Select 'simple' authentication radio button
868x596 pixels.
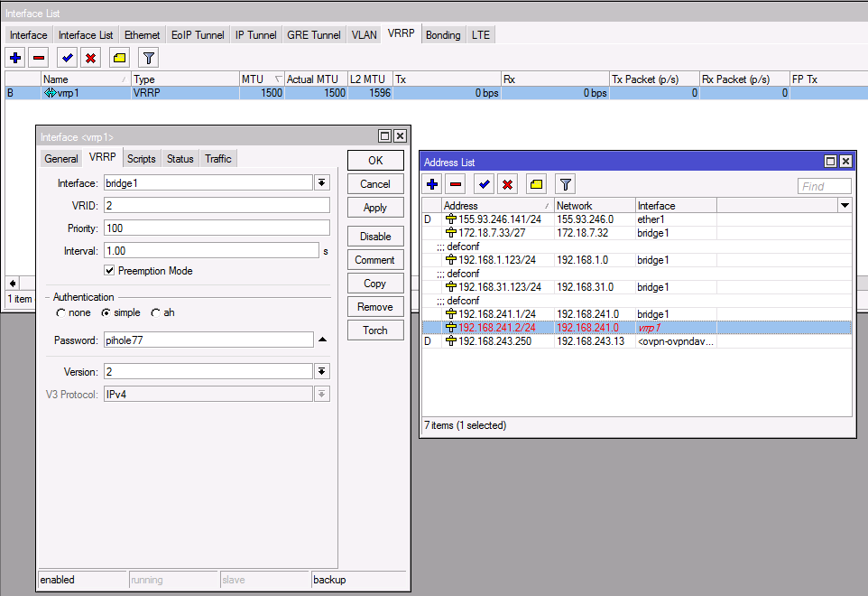[x=106, y=313]
